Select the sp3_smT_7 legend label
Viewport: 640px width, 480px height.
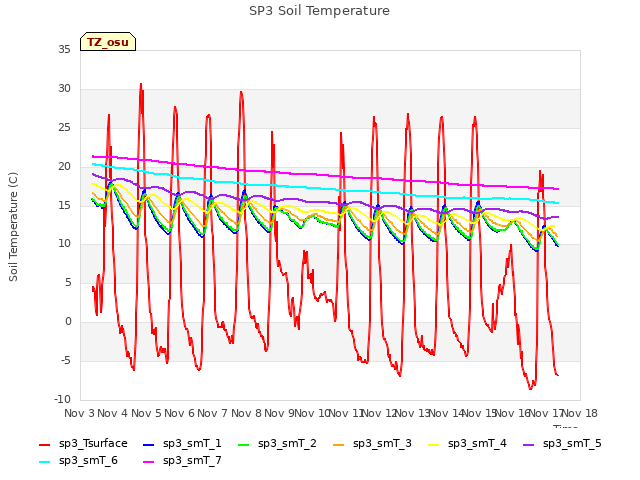(x=192, y=461)
